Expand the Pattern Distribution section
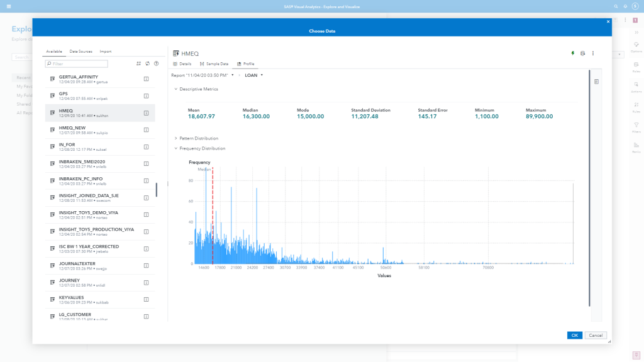The height and width of the screenshot is (362, 644). [x=175, y=138]
